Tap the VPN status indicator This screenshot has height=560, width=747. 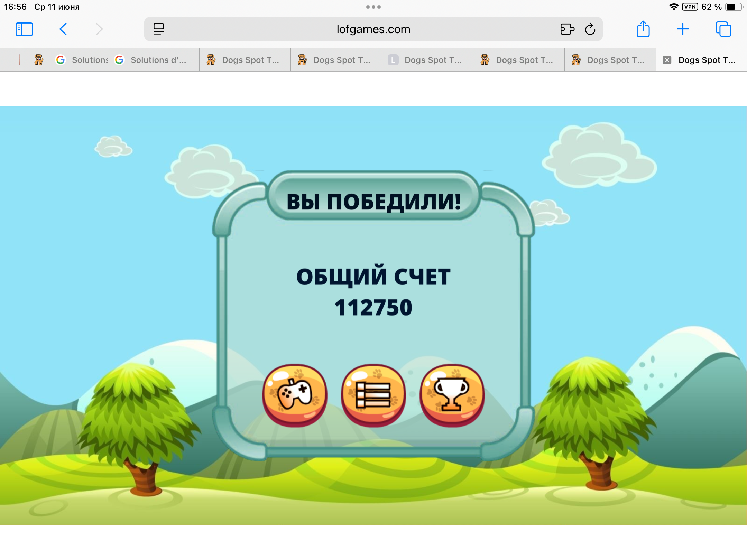pyautogui.click(x=690, y=7)
